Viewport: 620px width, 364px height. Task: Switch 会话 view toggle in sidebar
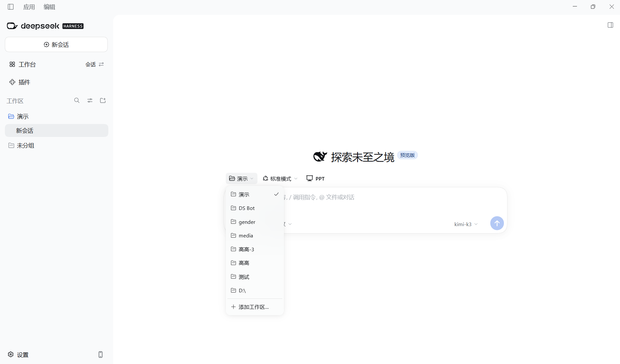click(x=94, y=64)
